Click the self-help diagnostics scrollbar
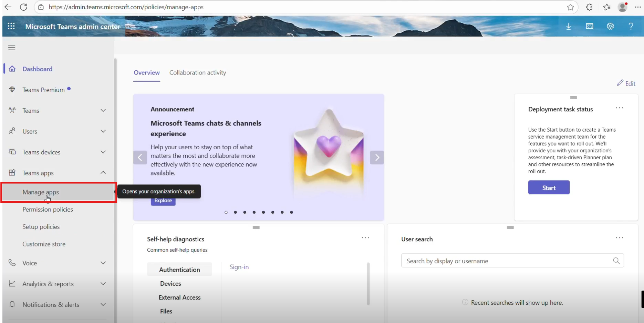 (368, 283)
